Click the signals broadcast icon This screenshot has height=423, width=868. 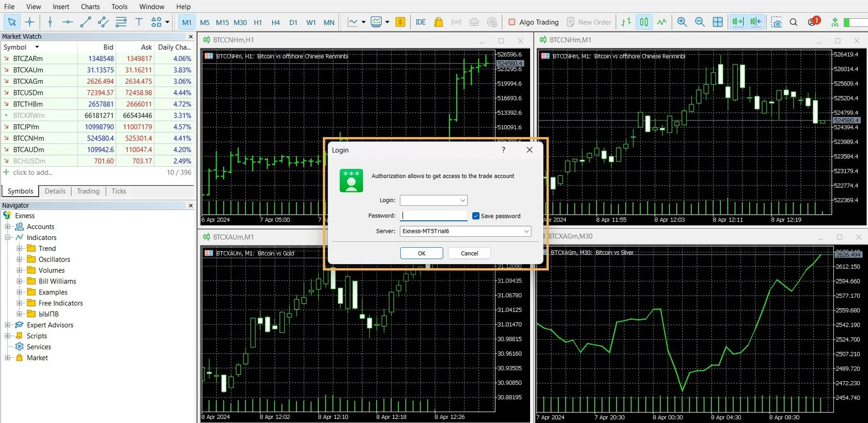[x=456, y=22]
